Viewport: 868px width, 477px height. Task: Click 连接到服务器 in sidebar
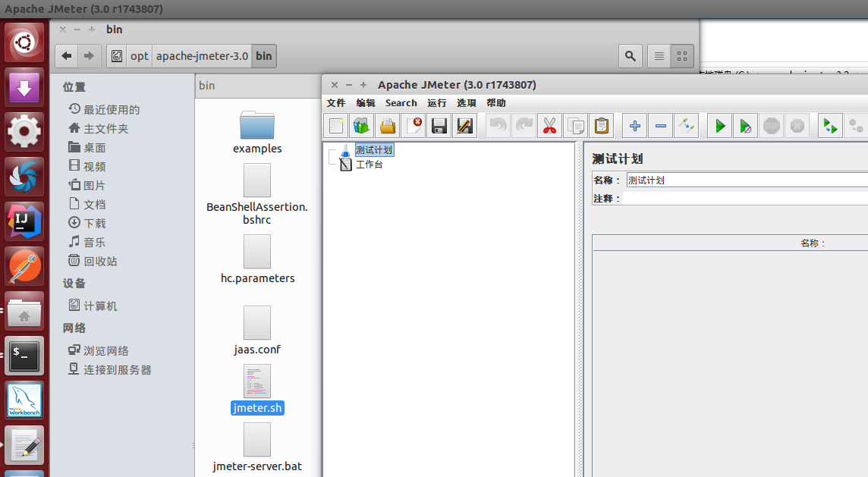click(x=109, y=369)
